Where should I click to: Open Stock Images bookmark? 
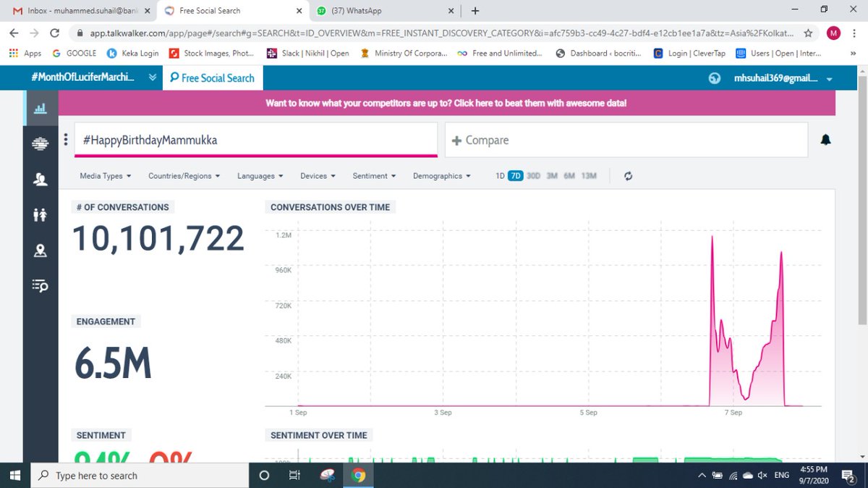[213, 53]
